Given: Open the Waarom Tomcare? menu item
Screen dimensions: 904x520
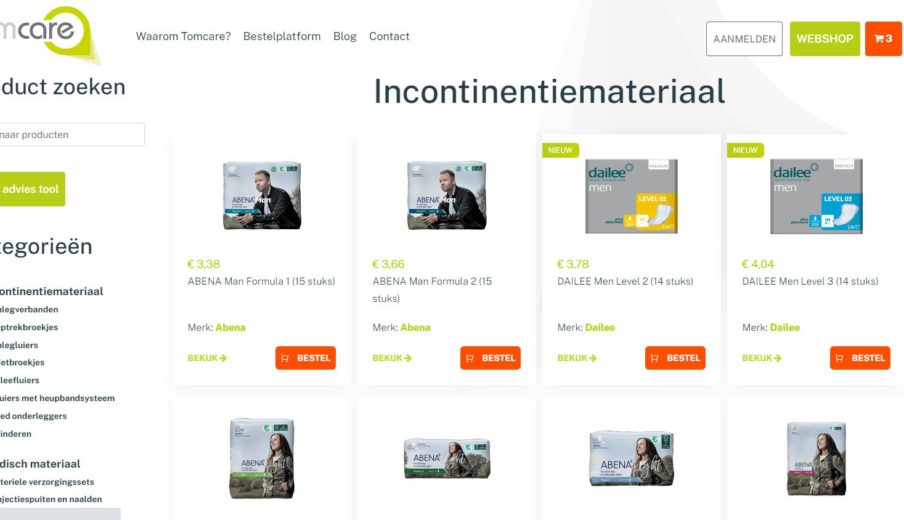Looking at the screenshot, I should click(183, 36).
